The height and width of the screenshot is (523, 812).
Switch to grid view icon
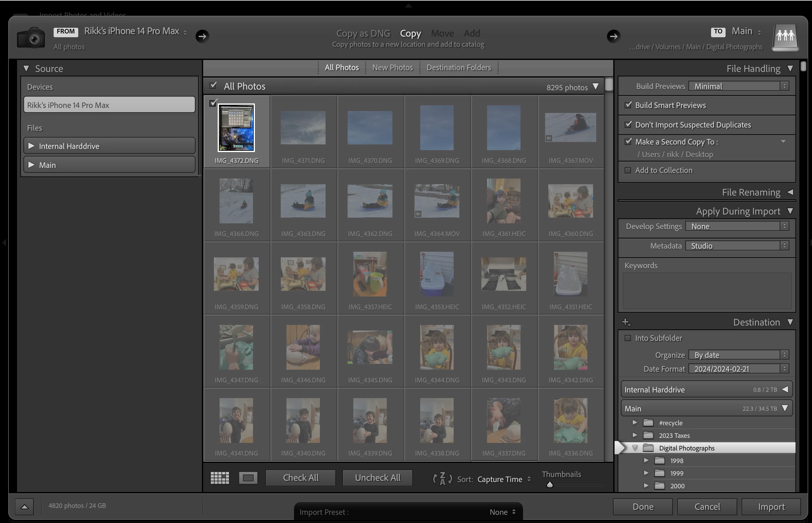pyautogui.click(x=220, y=478)
